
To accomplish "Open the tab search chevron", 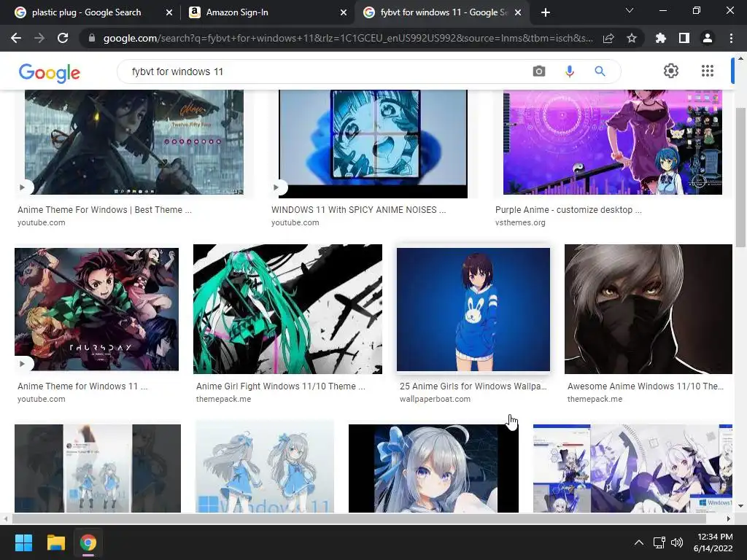I will click(x=630, y=10).
